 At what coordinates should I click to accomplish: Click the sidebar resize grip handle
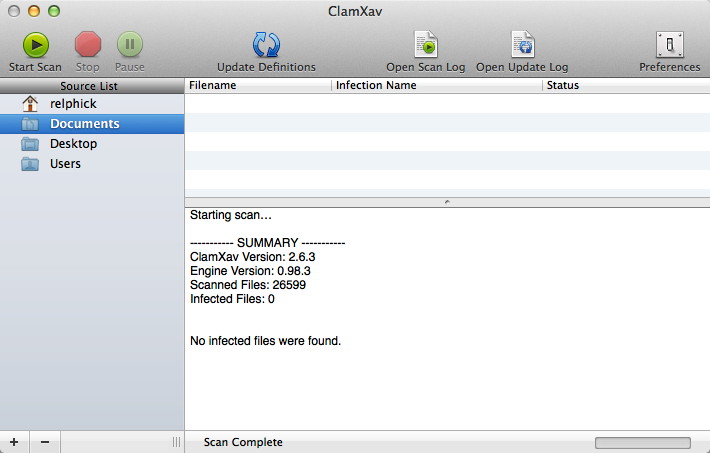[x=176, y=442]
